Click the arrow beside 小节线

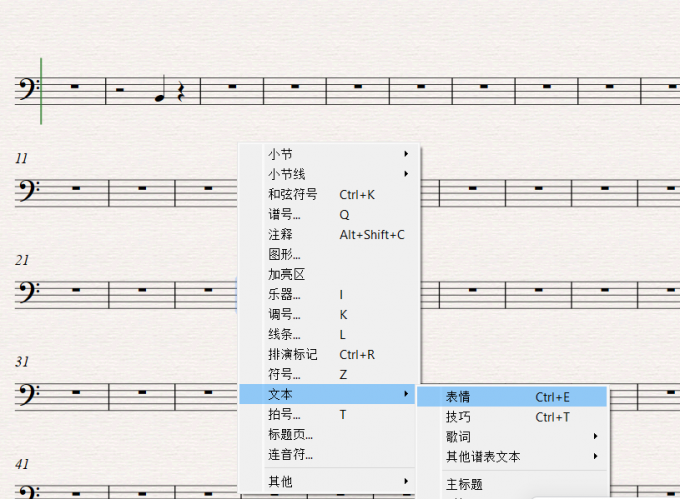(406, 174)
